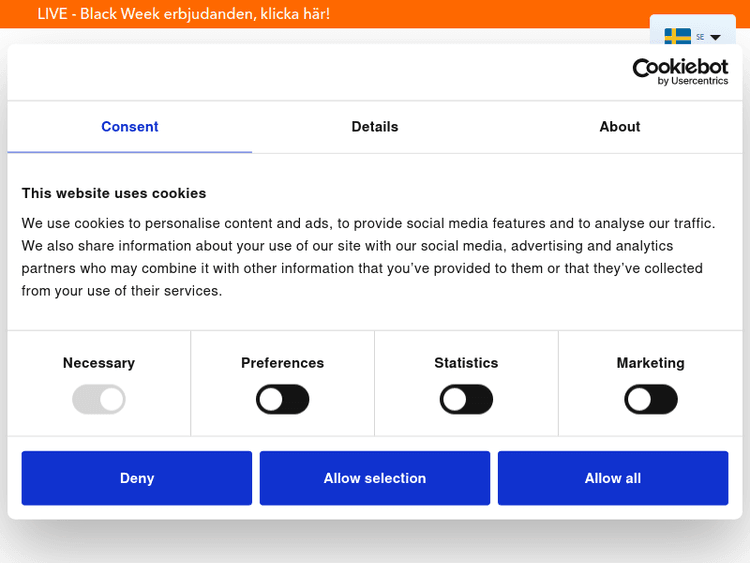
Task: Click the Necessary category label
Action: pos(99,363)
